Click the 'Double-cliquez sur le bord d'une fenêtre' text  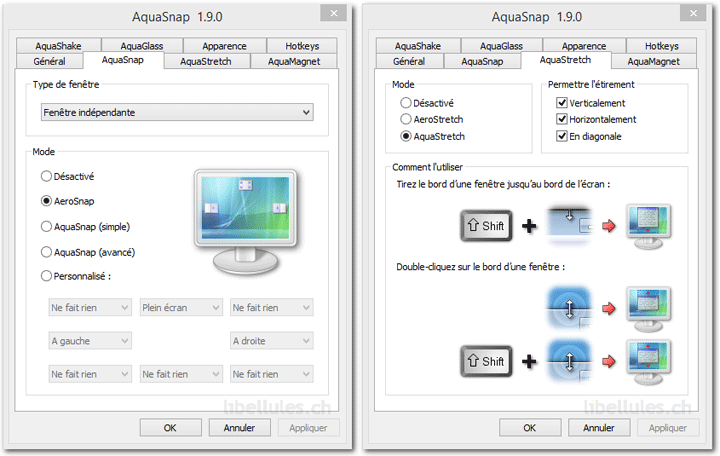[480, 267]
